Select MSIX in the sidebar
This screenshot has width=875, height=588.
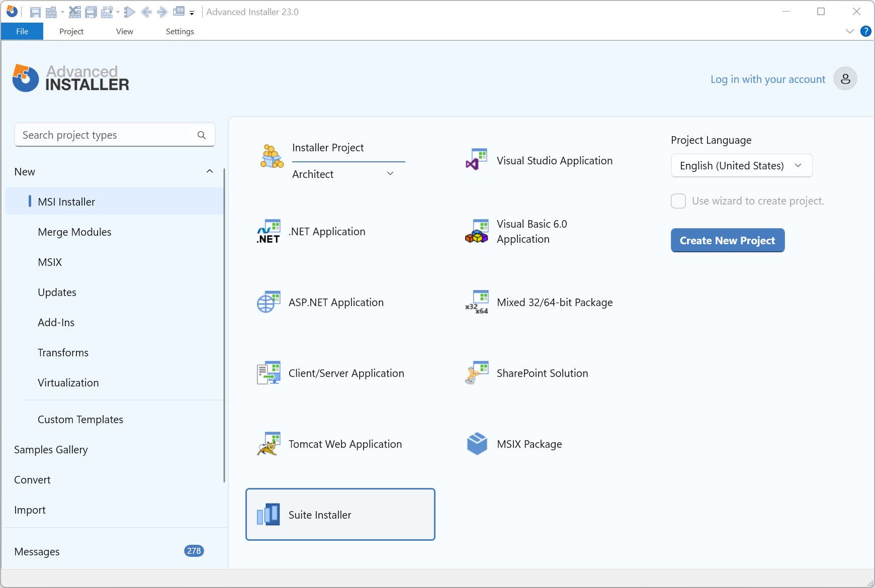click(x=50, y=262)
